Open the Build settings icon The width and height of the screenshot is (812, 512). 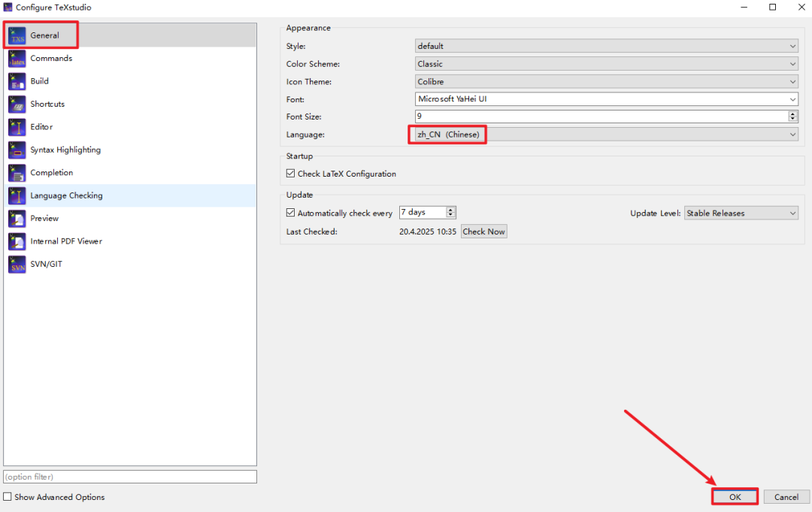[17, 81]
